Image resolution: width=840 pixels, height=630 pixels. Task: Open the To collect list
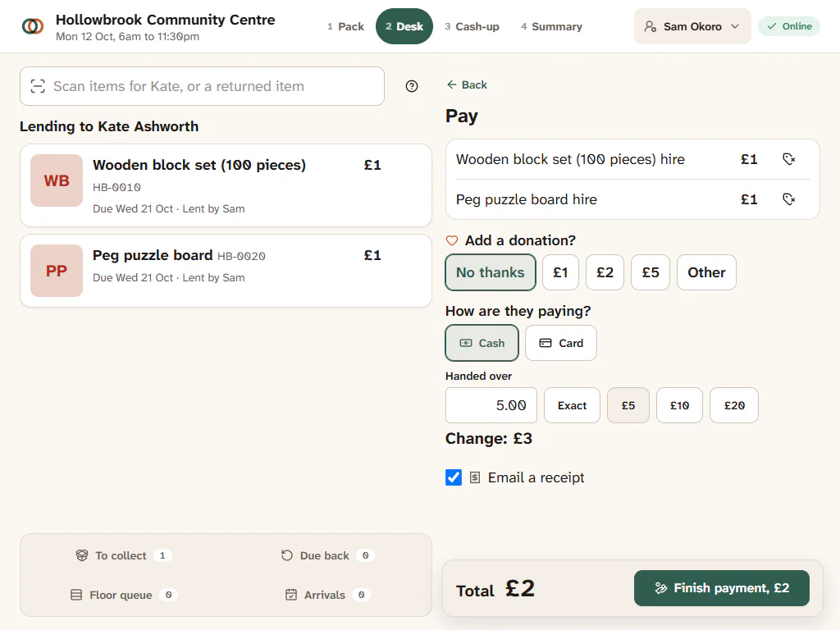point(123,555)
